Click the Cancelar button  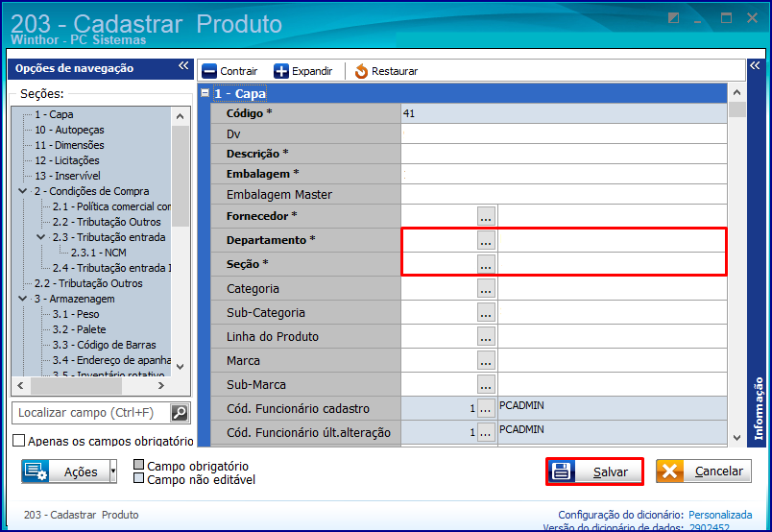704,471
